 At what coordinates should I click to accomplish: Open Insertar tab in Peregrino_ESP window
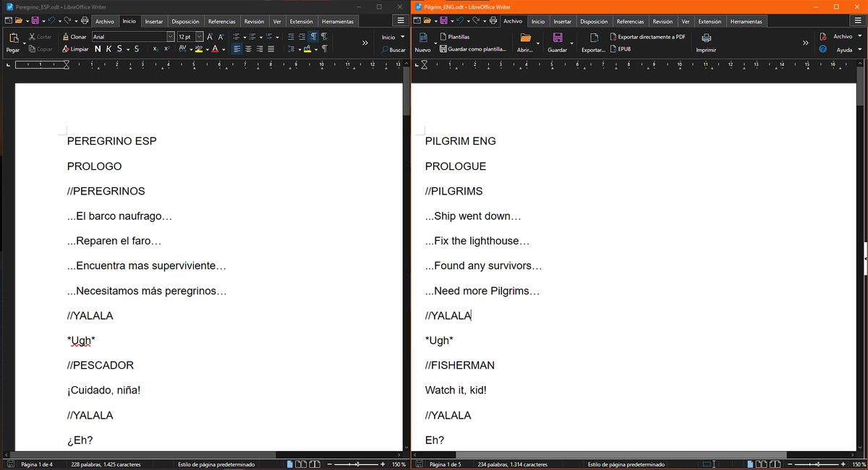[153, 22]
